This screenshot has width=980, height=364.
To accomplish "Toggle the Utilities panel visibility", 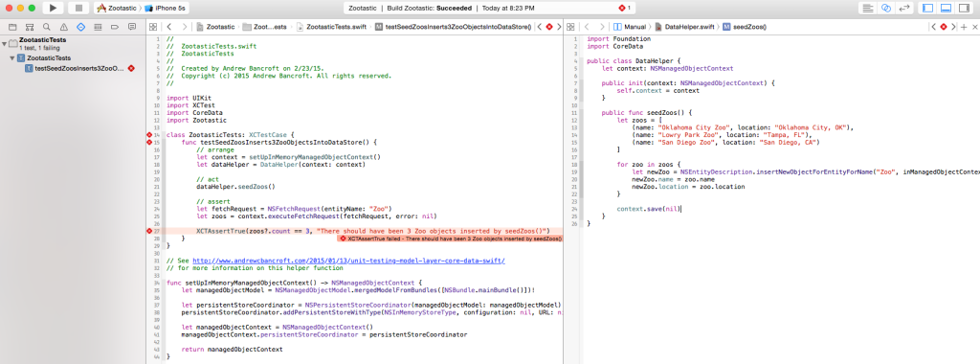I will [965, 8].
